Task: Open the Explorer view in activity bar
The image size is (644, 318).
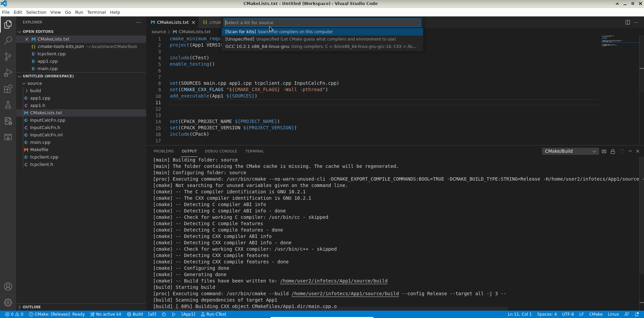Action: tap(8, 24)
